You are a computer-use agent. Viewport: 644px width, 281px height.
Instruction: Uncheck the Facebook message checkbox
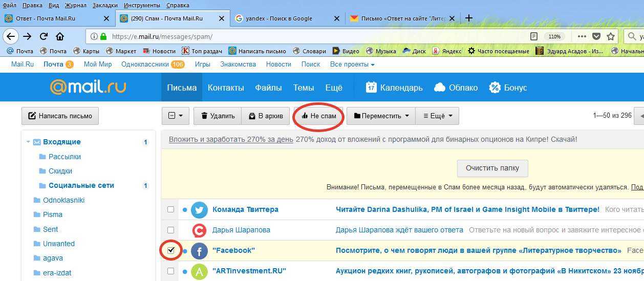[171, 250]
